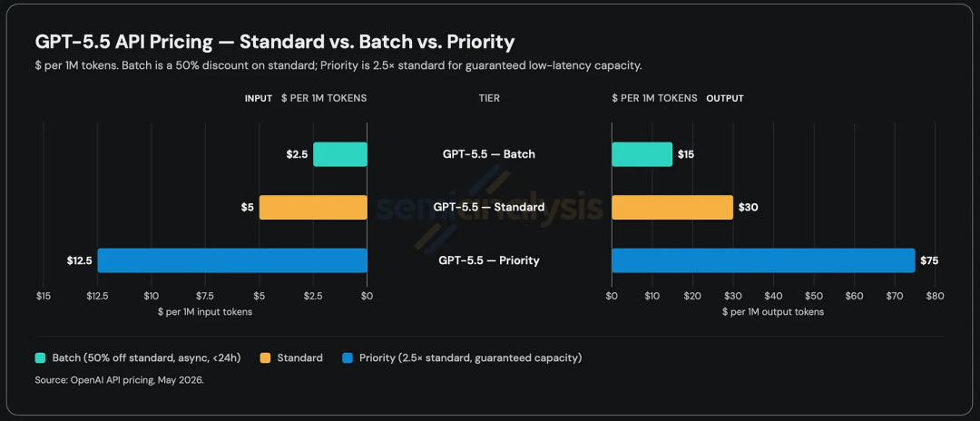The height and width of the screenshot is (421, 980).
Task: Click the $ per 1M output tokens axis label
Action: (773, 312)
